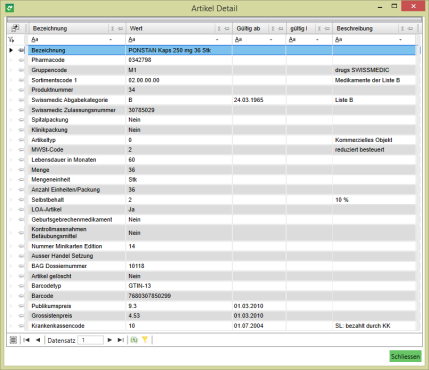Select Publikumspreis value 9.3
Image resolution: width=429 pixels, height=370 pixels.
pos(133,306)
